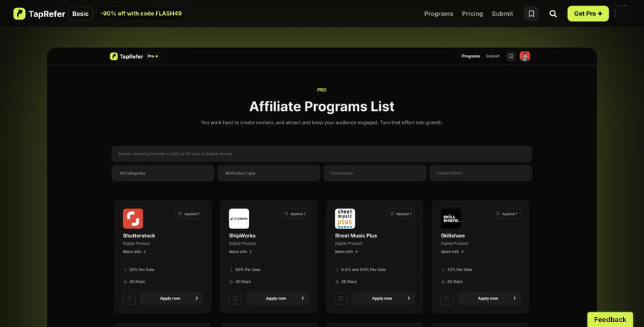
Task: Click the Basic plan badge
Action: click(x=80, y=14)
